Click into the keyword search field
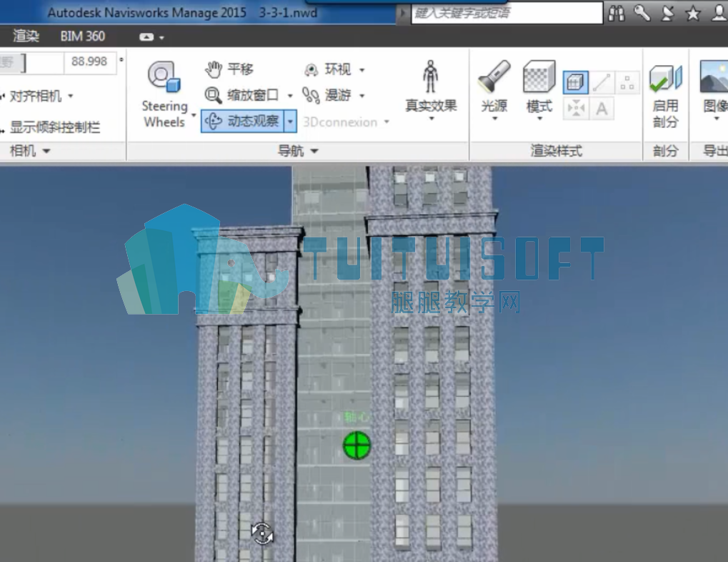 (x=507, y=13)
